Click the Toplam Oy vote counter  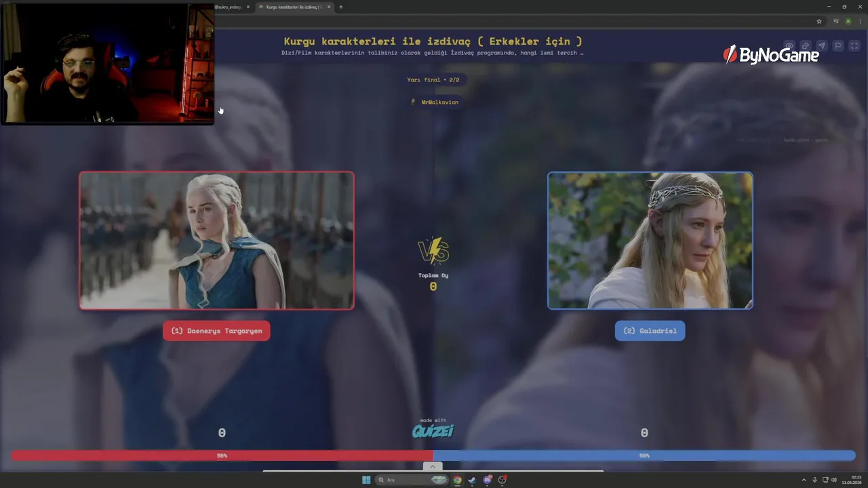click(x=433, y=282)
